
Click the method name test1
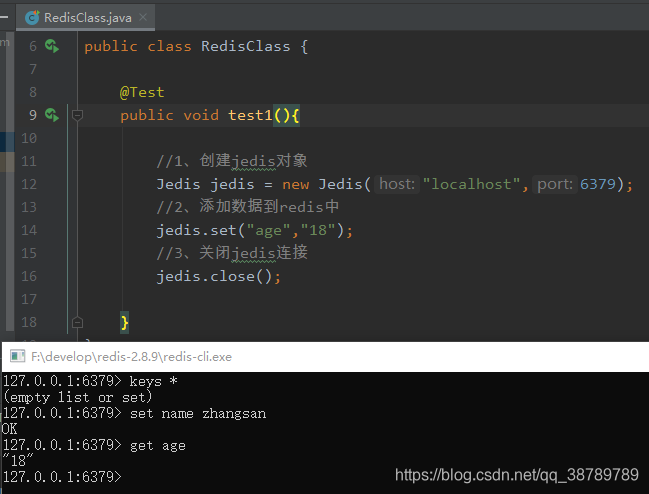click(x=250, y=115)
